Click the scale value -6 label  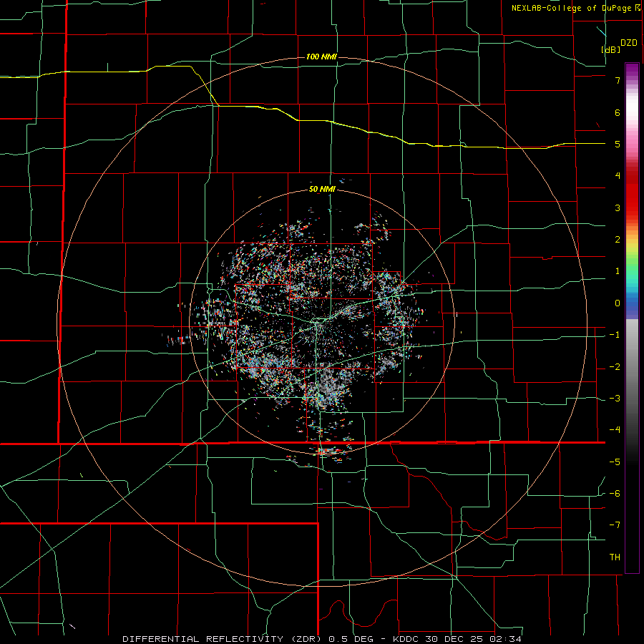[615, 494]
